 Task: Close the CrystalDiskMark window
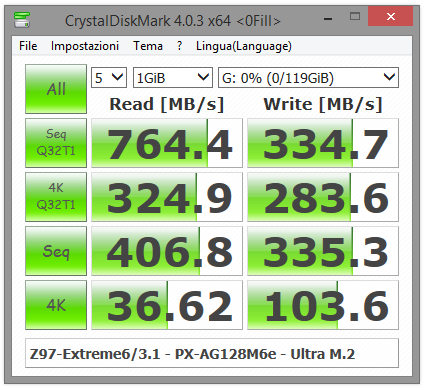click(x=390, y=17)
